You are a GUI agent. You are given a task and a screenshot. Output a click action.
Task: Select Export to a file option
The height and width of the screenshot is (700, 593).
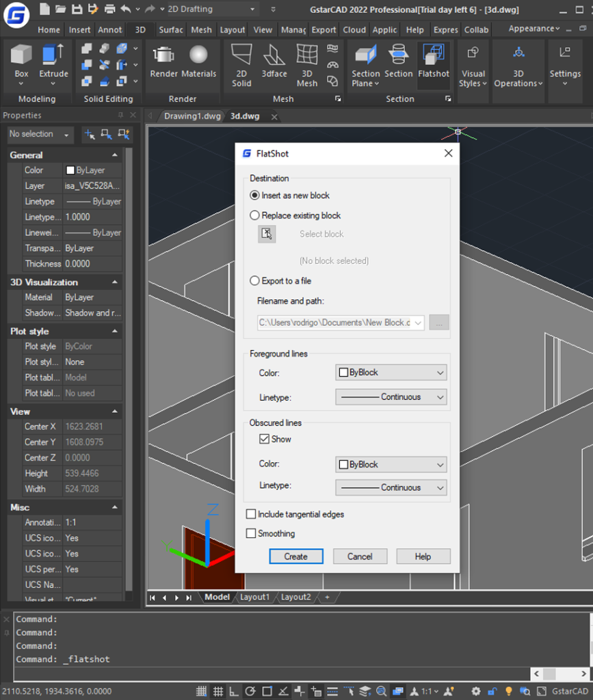(281, 280)
